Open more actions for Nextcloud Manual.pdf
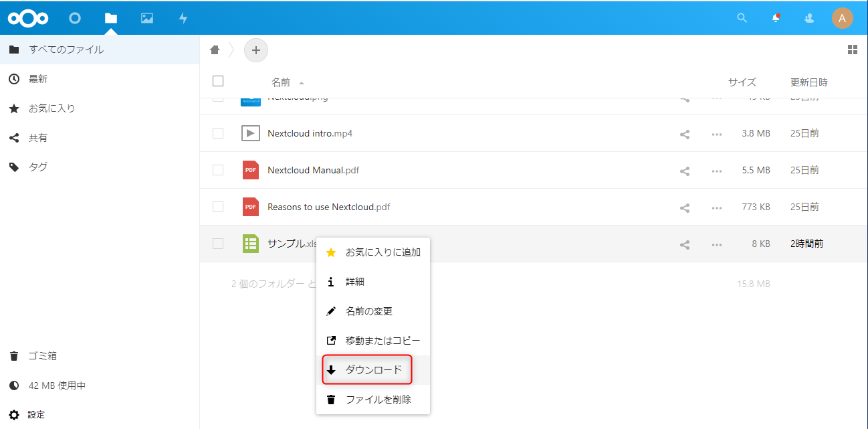Image resolution: width=868 pixels, height=429 pixels. pyautogui.click(x=717, y=171)
